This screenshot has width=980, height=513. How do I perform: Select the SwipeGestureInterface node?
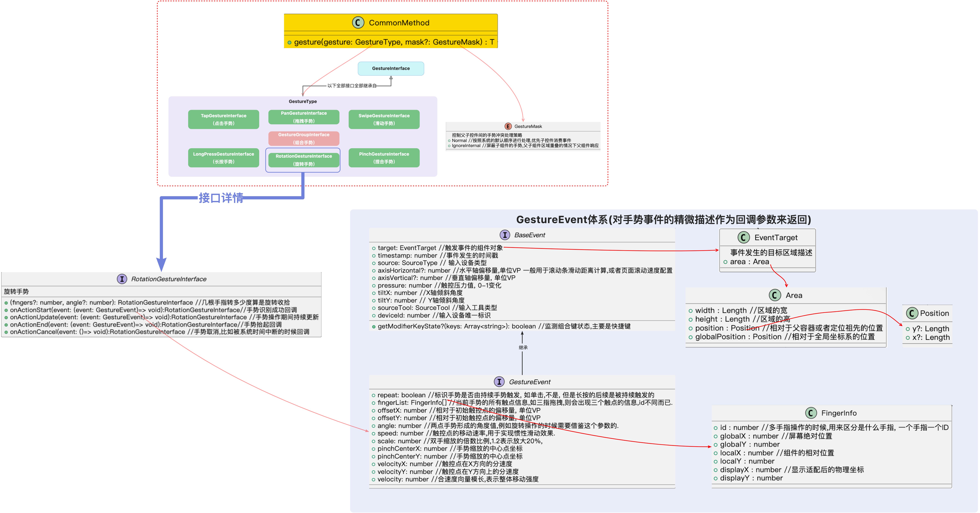coord(384,119)
